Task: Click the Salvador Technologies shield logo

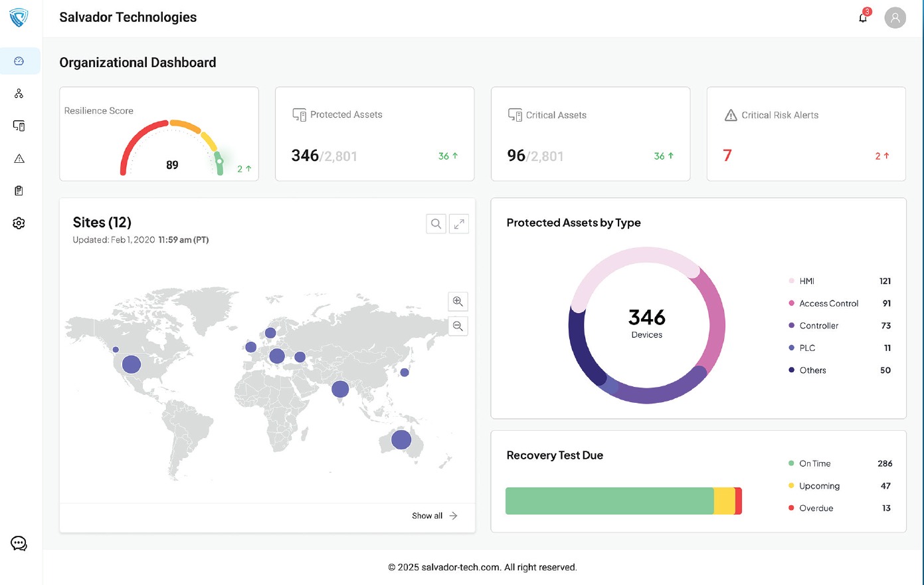Action: [x=19, y=17]
